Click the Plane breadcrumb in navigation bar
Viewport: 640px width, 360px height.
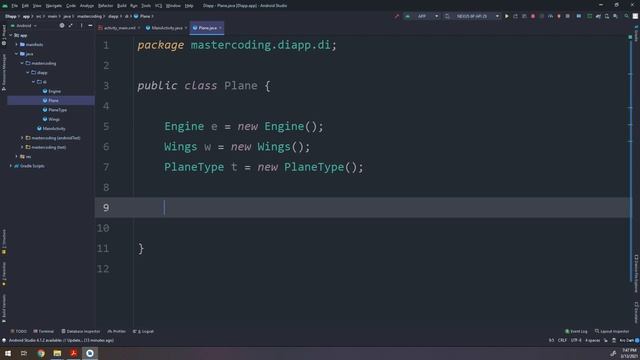(x=143, y=16)
